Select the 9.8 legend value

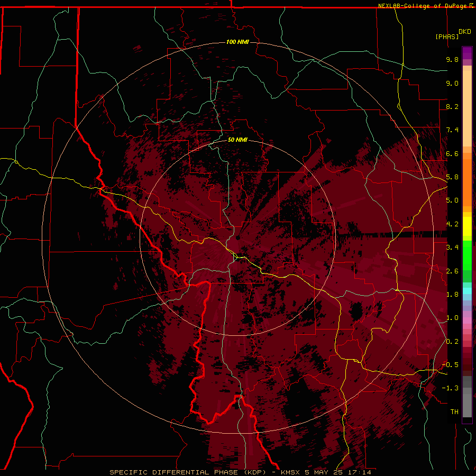pyautogui.click(x=452, y=59)
